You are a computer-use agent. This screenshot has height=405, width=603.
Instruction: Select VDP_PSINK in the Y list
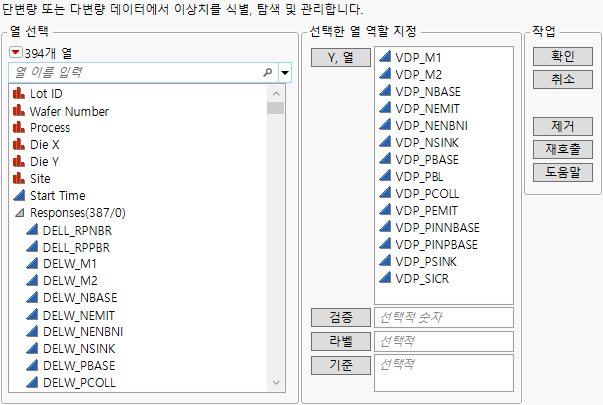coord(426,262)
